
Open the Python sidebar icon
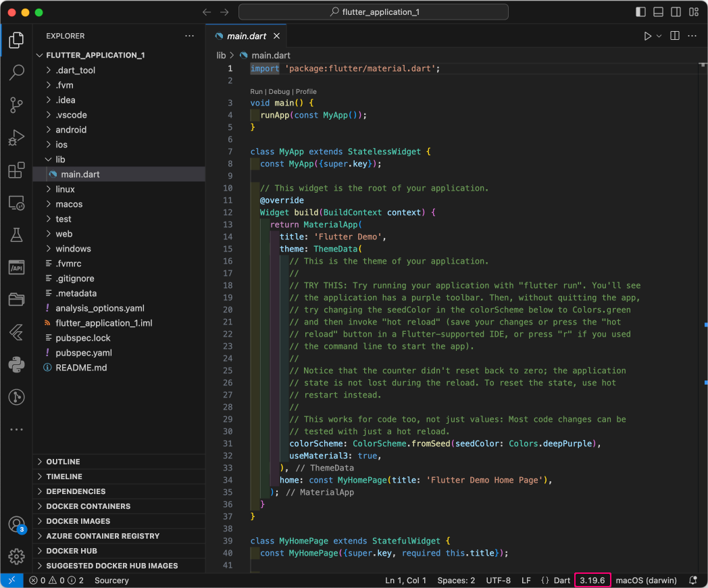tap(16, 364)
